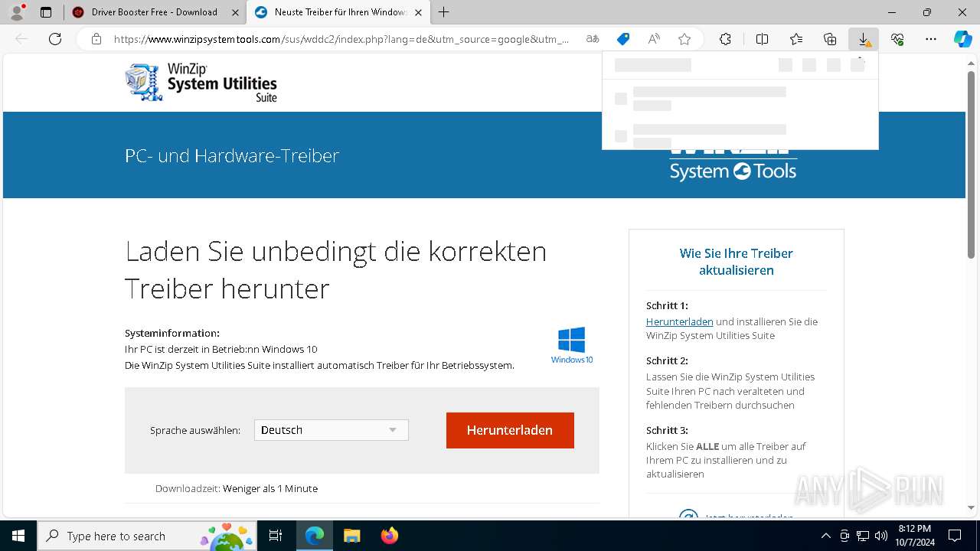
Task: Open the notification center
Action: click(x=955, y=536)
